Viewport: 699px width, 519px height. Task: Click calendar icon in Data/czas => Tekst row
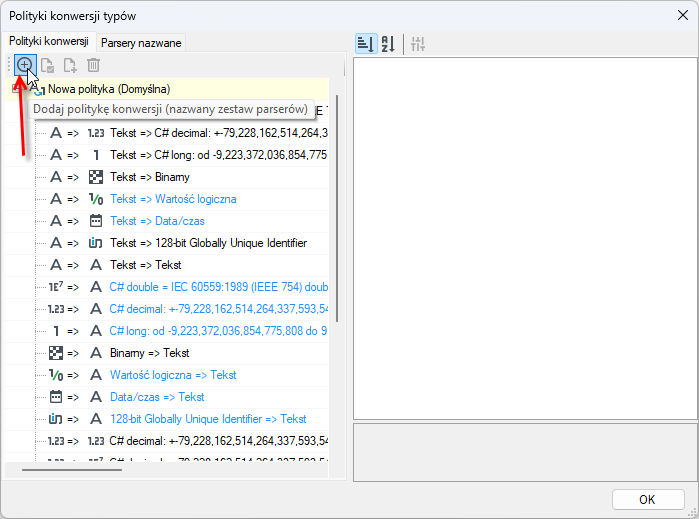56,397
